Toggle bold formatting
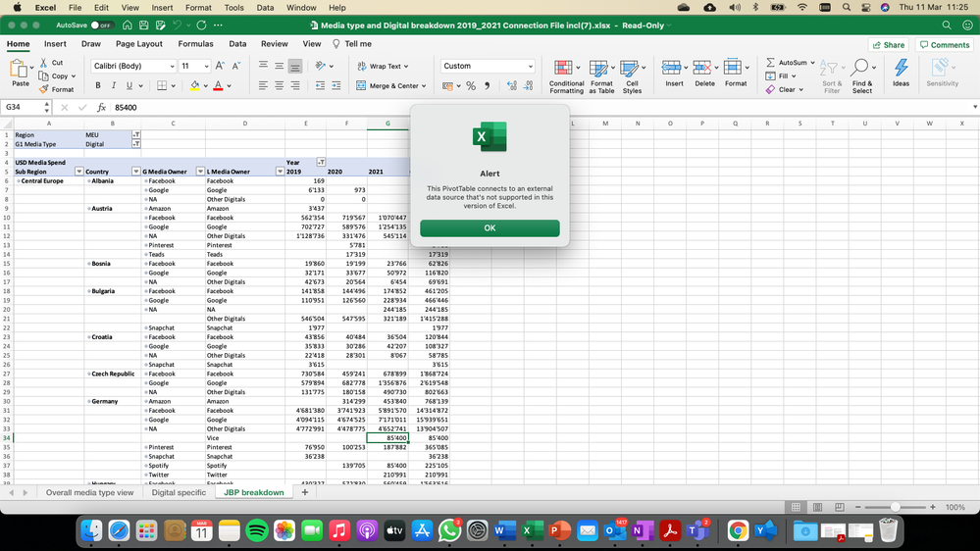 coord(98,86)
